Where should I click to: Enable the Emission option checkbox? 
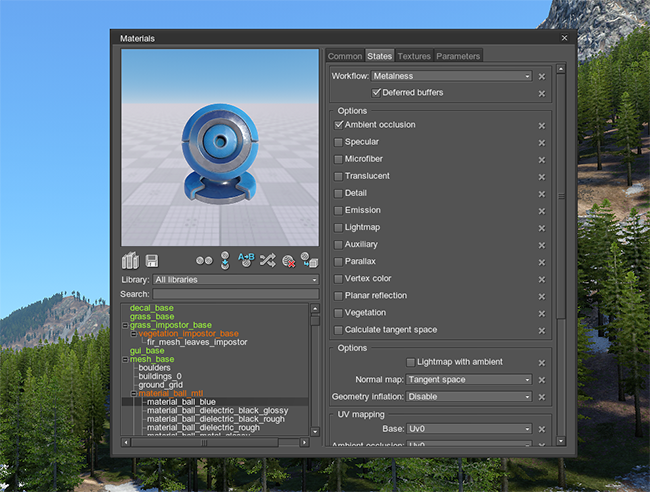pyautogui.click(x=339, y=210)
